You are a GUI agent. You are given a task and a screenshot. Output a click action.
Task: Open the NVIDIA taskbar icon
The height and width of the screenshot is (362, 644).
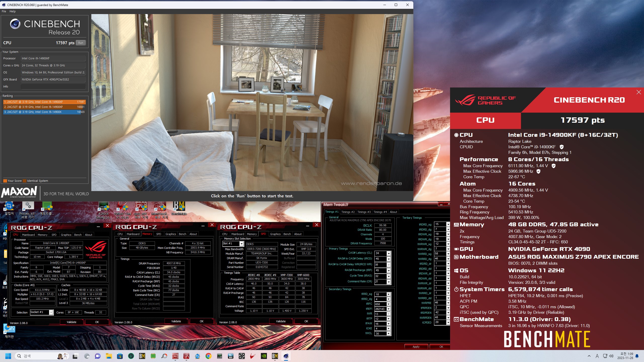pyautogui.click(x=264, y=356)
